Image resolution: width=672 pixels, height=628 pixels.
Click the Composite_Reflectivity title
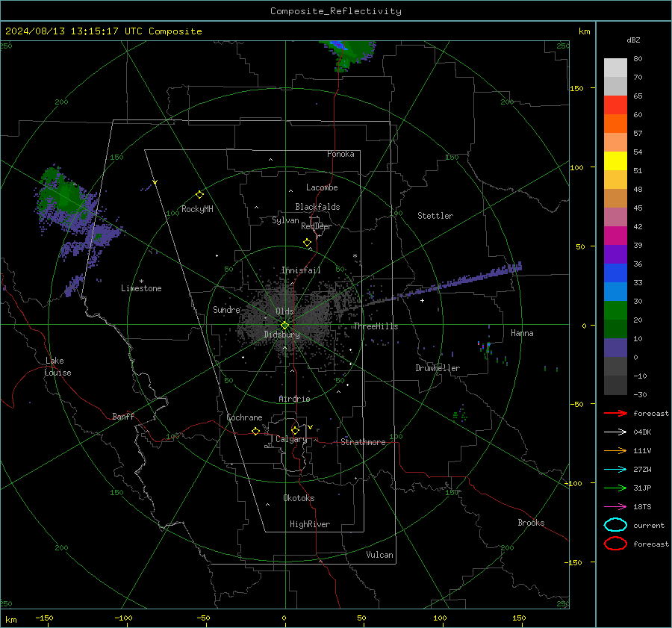tap(335, 11)
